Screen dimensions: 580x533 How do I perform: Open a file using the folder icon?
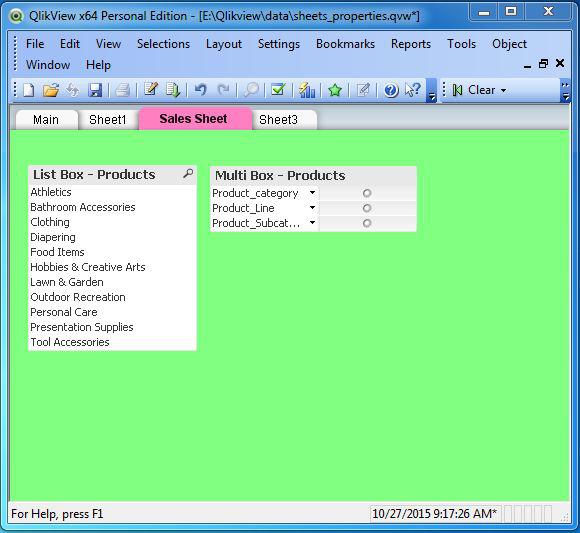[x=51, y=90]
